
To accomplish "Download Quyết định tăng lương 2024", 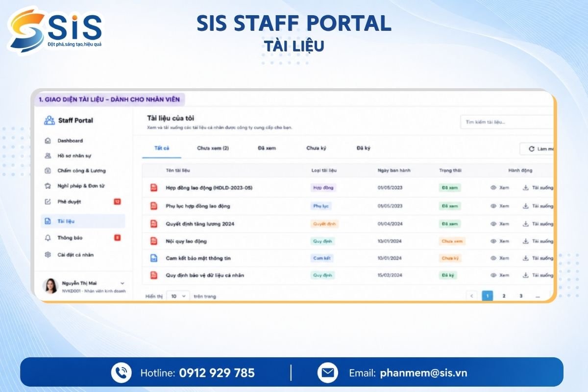I will coord(538,224).
